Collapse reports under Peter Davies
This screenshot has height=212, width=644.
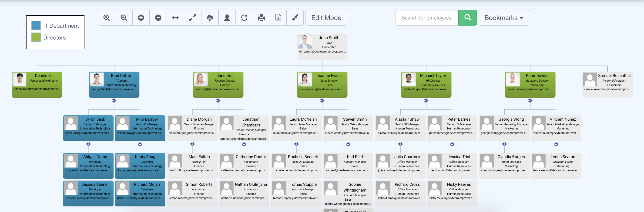tap(530, 101)
